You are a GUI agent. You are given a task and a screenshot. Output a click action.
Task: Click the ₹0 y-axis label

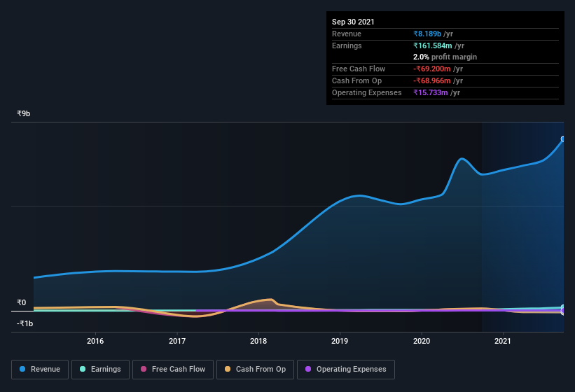click(22, 302)
